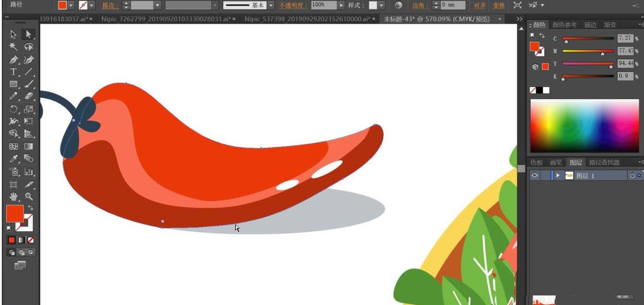This screenshot has height=305, width=644.
Task: Select the Hand tool
Action: click(x=13, y=197)
